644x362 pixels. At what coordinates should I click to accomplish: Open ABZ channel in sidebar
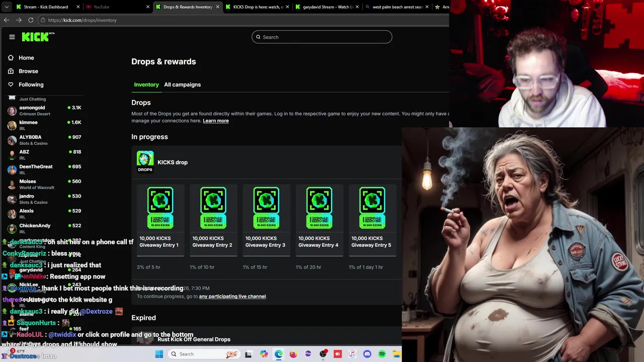click(44, 154)
